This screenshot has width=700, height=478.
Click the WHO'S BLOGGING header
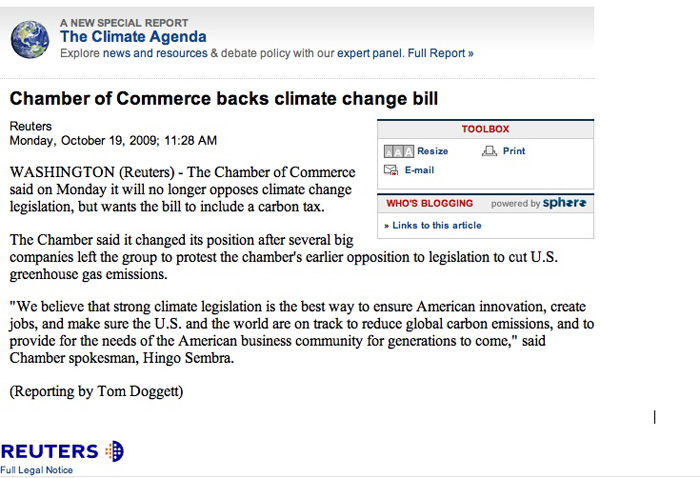pyautogui.click(x=429, y=204)
